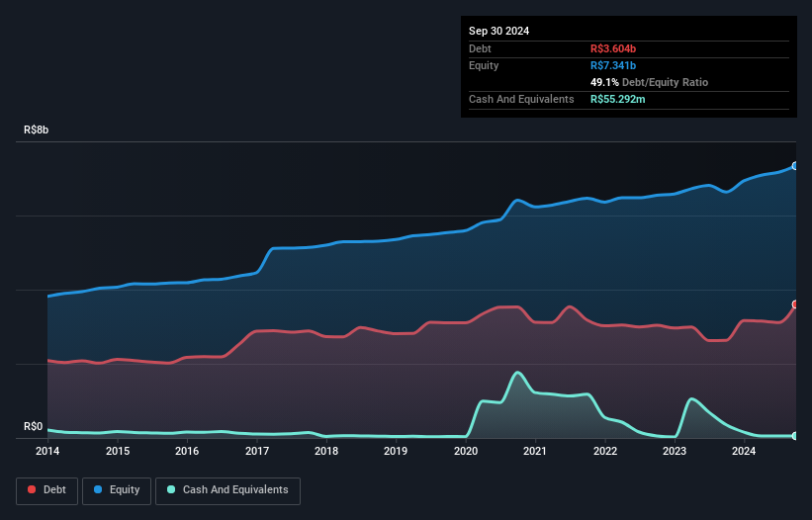Toggle the Equity series legend button

pyautogui.click(x=117, y=490)
